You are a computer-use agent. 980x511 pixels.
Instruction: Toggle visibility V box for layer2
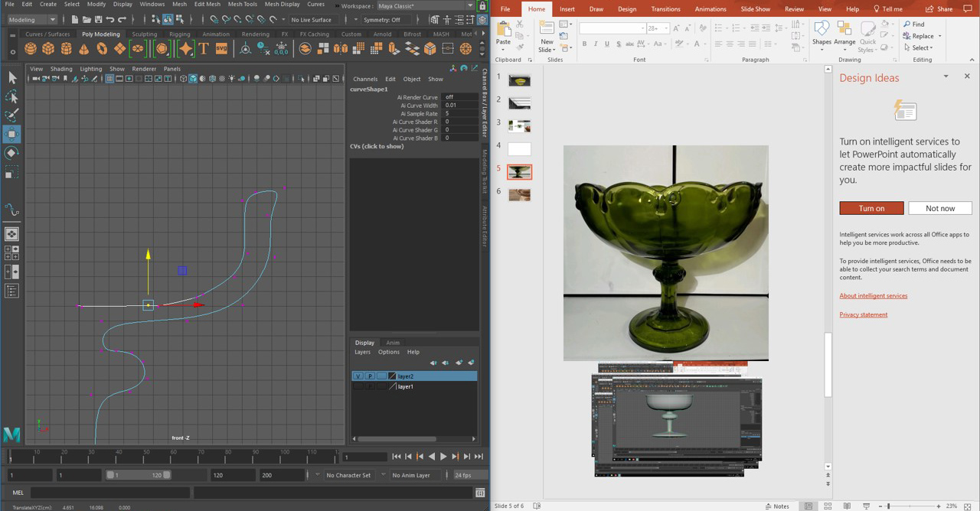(358, 376)
